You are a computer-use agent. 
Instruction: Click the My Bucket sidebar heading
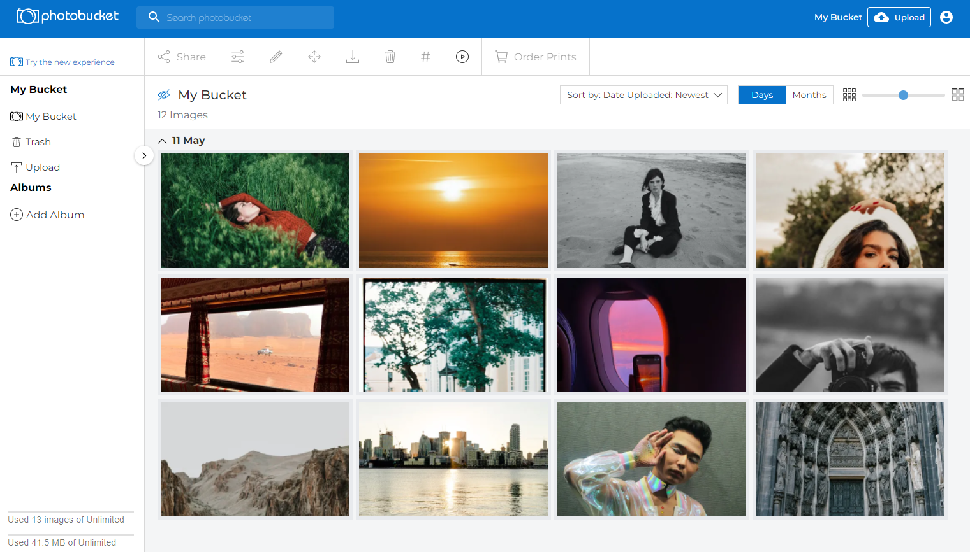pyautogui.click(x=39, y=90)
